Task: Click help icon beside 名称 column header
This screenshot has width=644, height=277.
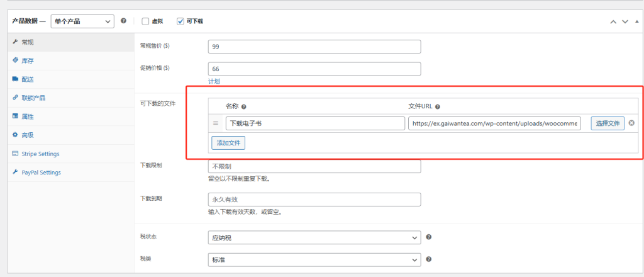Action: pyautogui.click(x=243, y=107)
